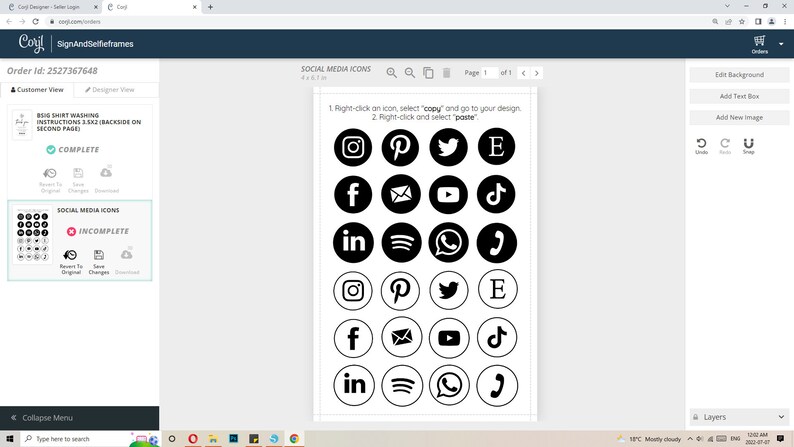The height and width of the screenshot is (447, 794).
Task: Click the Redo icon
Action: tap(725, 146)
